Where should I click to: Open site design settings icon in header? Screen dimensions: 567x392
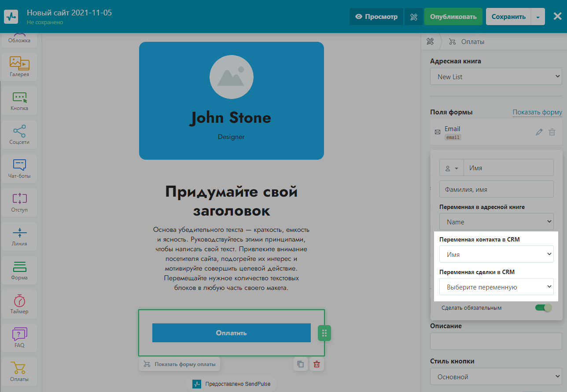click(413, 17)
